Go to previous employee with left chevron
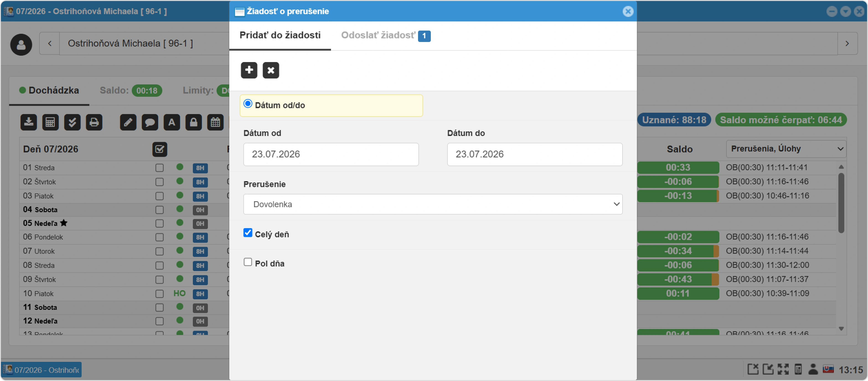 [49, 44]
